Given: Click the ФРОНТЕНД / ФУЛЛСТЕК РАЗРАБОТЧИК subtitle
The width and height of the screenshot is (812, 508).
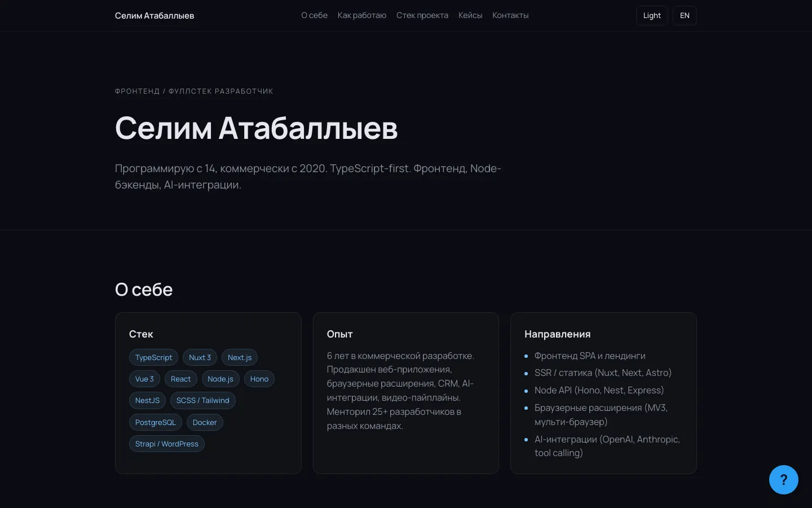Looking at the screenshot, I should [194, 91].
